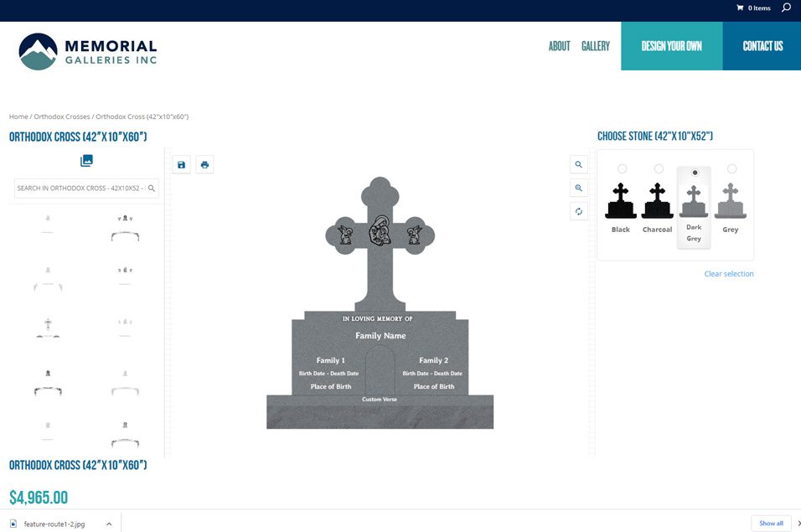Expand options for downloaded feature-route1-2.jpg
801x532 pixels.
pyautogui.click(x=109, y=524)
